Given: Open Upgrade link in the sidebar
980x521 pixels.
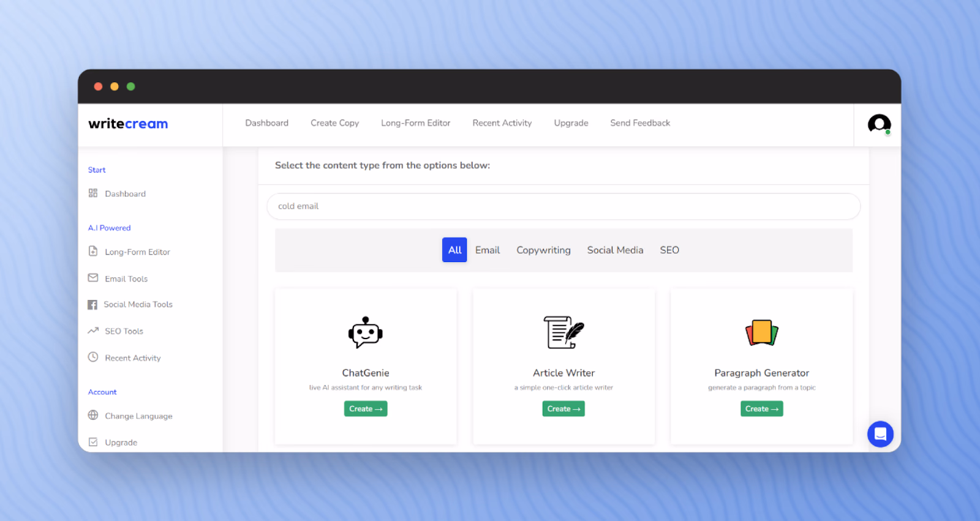Looking at the screenshot, I should tap(121, 442).
